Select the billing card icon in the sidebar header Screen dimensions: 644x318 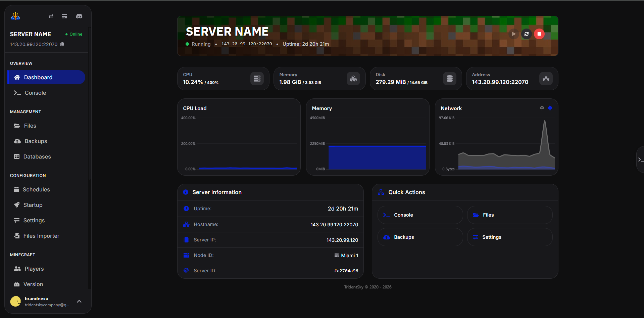[64, 16]
